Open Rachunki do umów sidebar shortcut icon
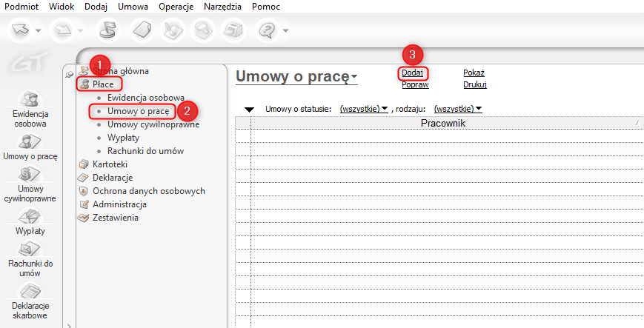 (30, 259)
